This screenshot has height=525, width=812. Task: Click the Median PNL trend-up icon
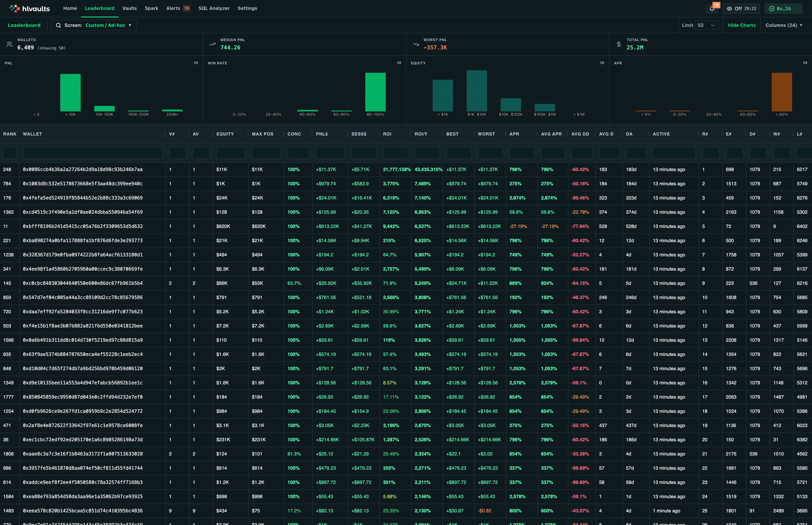(212, 44)
